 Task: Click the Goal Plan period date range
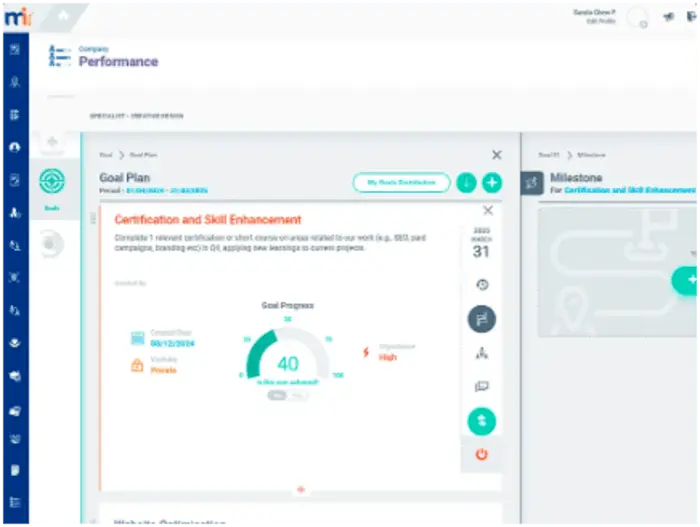click(167, 191)
